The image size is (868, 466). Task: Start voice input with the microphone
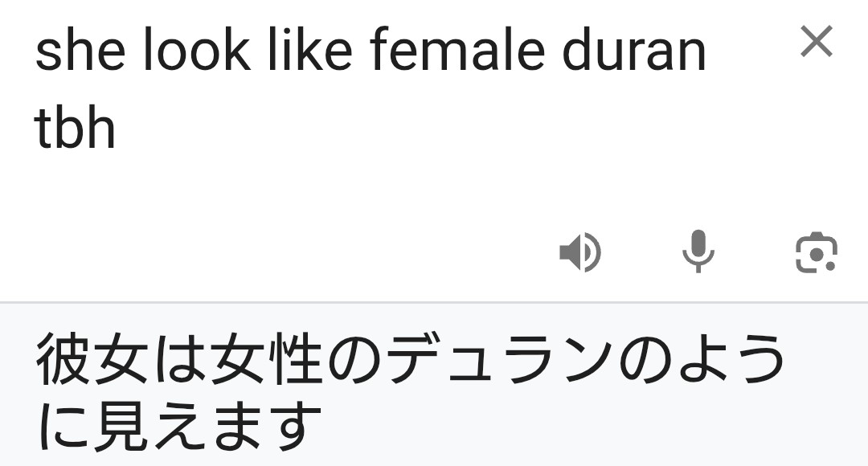[698, 251]
